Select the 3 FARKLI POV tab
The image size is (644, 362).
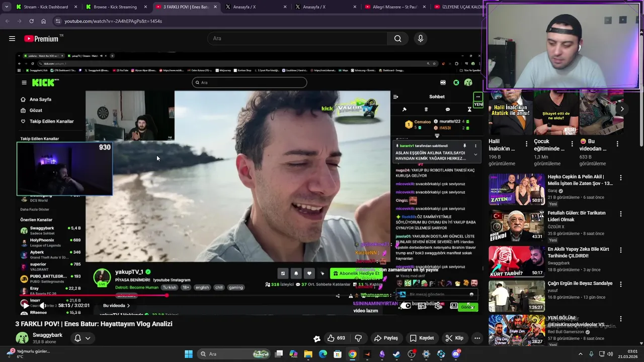[186, 7]
